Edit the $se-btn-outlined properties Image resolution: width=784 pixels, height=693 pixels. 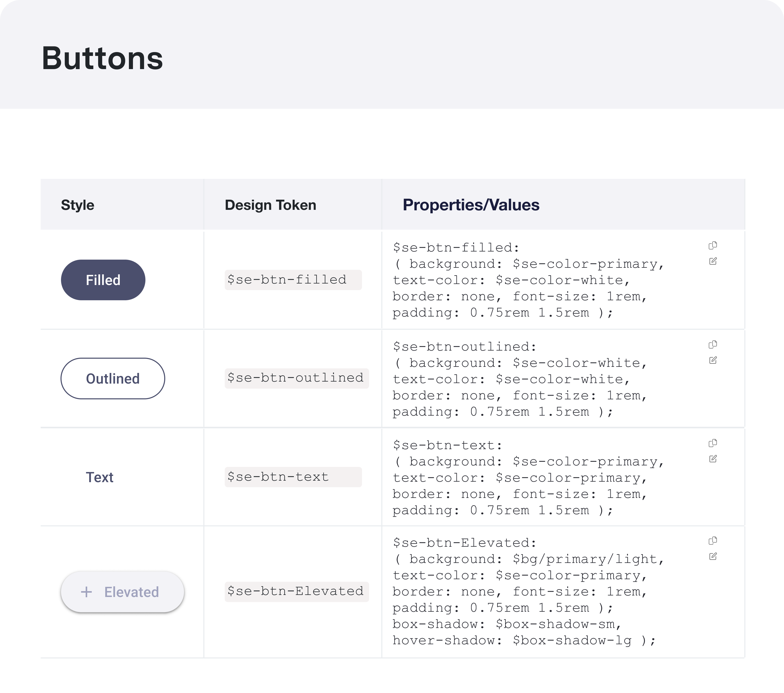click(713, 360)
